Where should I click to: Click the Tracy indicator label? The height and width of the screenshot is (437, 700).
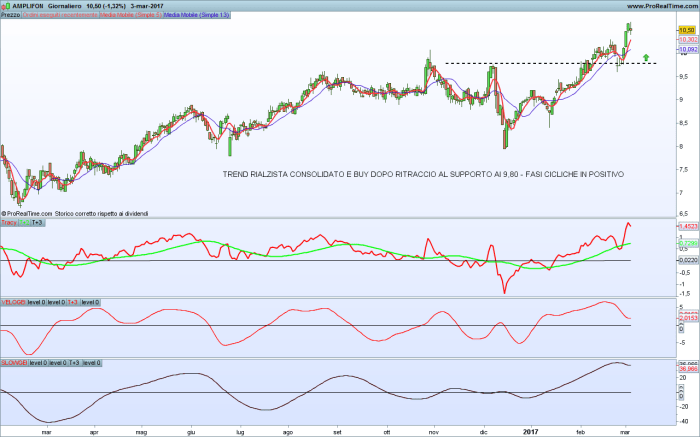(10, 222)
